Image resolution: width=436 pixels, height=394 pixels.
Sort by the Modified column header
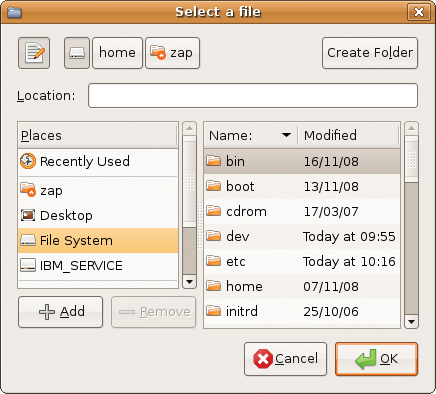tap(348, 135)
